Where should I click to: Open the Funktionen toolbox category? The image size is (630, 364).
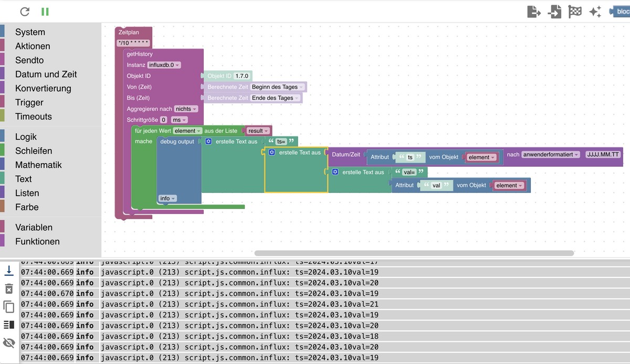(x=37, y=242)
